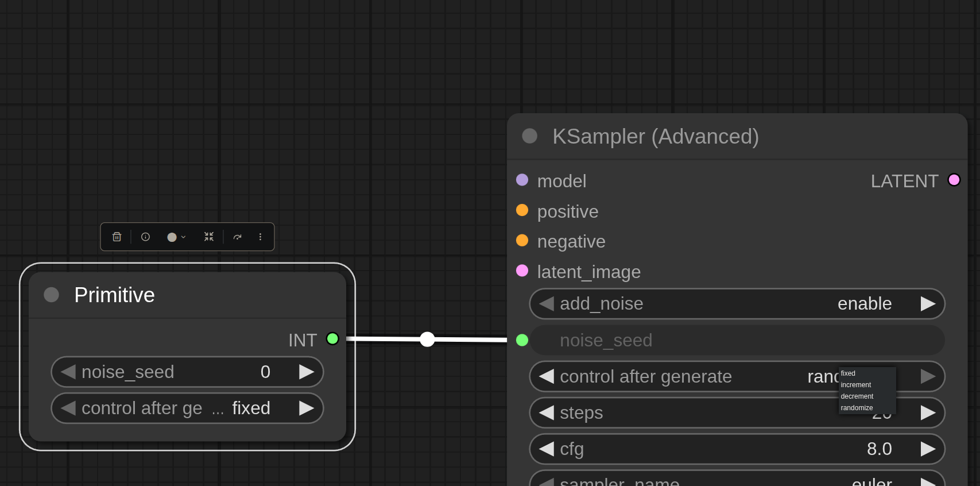Click the collapse node icon in toolbar
980x486 pixels.
pyautogui.click(x=209, y=237)
